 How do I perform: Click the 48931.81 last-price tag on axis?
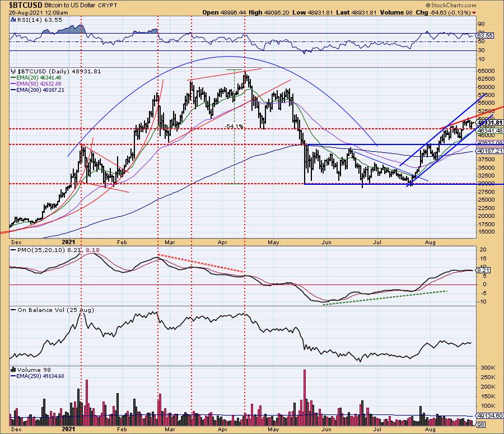pyautogui.click(x=490, y=123)
